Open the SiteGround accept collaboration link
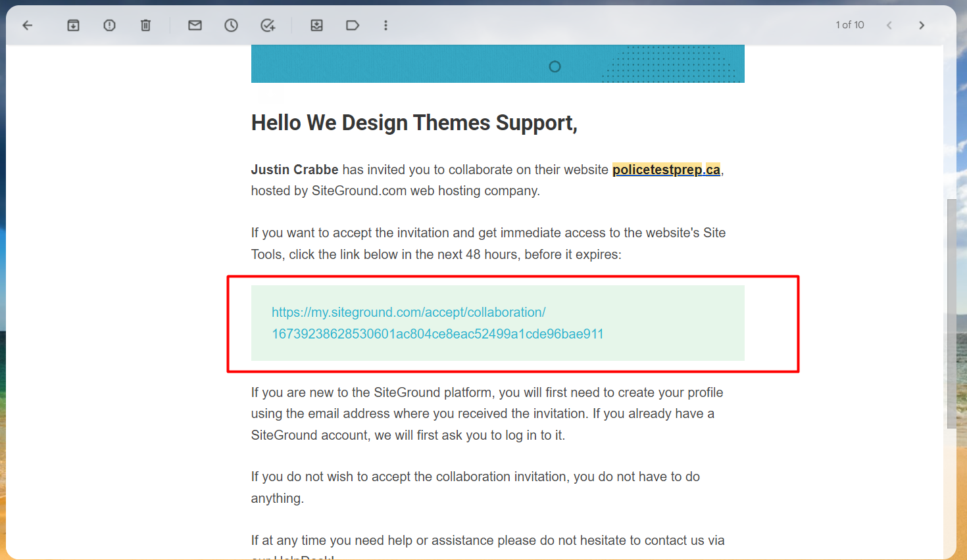 (437, 323)
